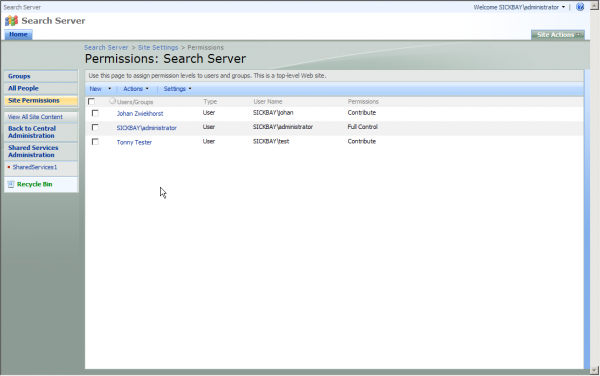Check the box for Johan Zwiekhorst

(x=95, y=113)
